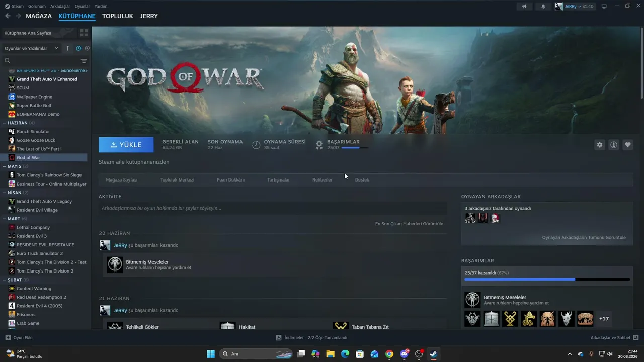This screenshot has height=362, width=644.
Task: Open the Destek link
Action: coord(362,179)
